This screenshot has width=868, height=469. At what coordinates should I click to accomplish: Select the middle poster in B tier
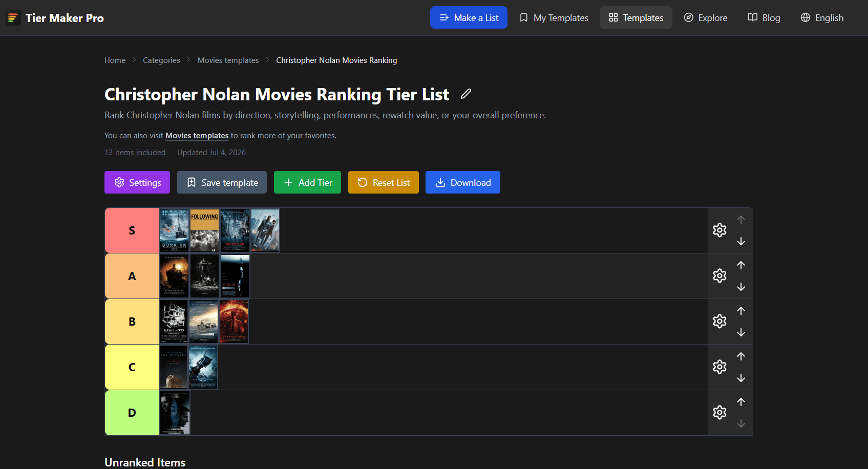pos(203,322)
